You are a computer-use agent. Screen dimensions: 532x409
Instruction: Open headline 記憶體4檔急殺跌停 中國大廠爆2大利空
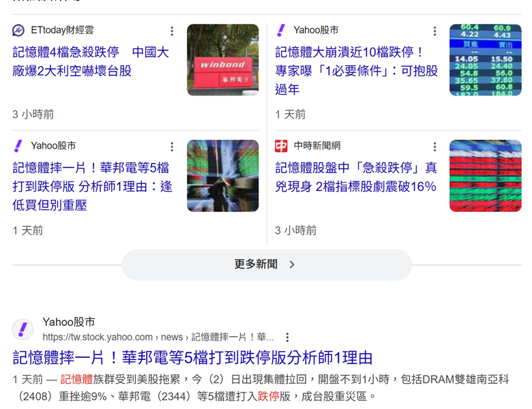click(91, 61)
